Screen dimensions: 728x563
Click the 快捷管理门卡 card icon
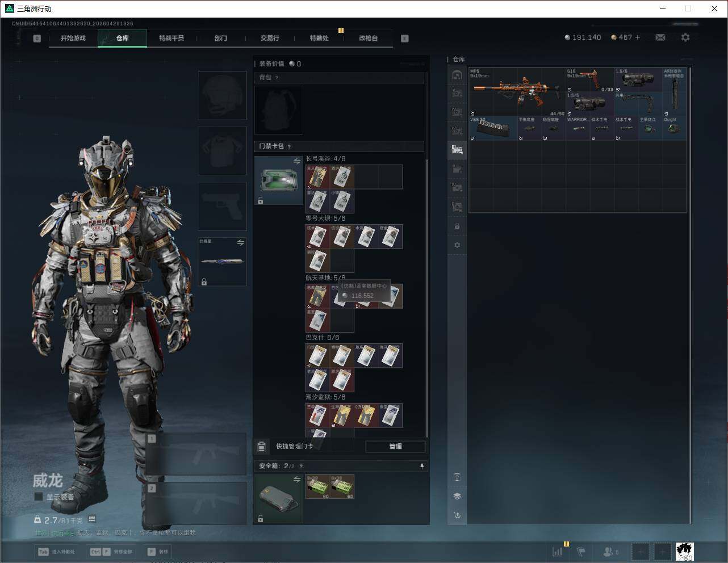pyautogui.click(x=261, y=447)
